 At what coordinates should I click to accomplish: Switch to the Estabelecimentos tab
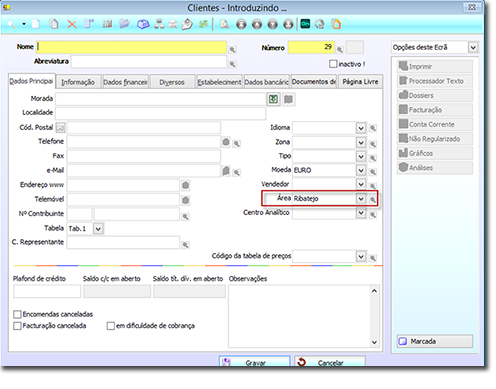(219, 82)
